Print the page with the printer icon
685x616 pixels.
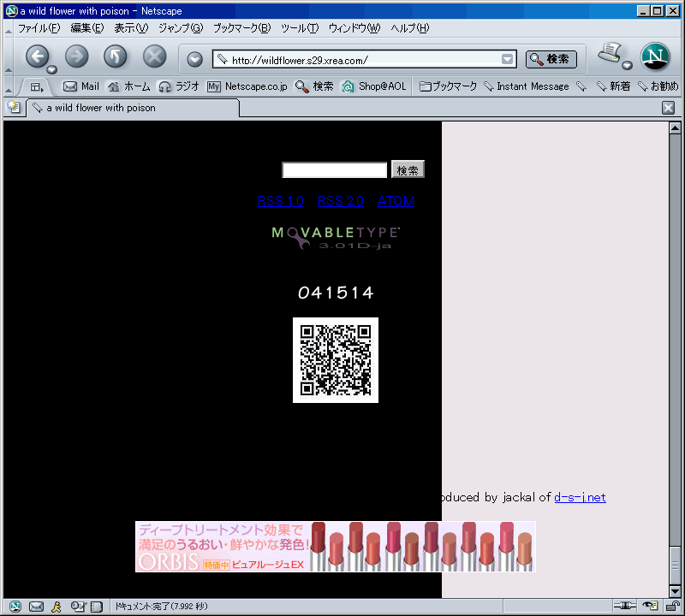point(610,53)
